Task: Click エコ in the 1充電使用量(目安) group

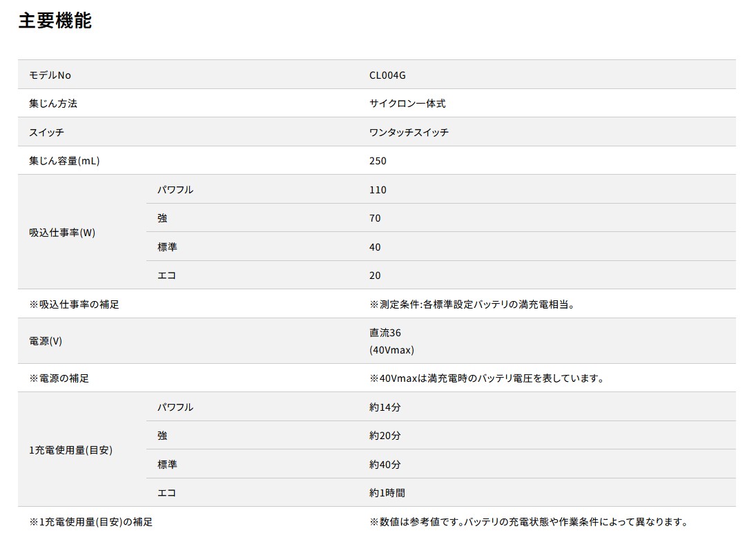Action: tap(167, 493)
